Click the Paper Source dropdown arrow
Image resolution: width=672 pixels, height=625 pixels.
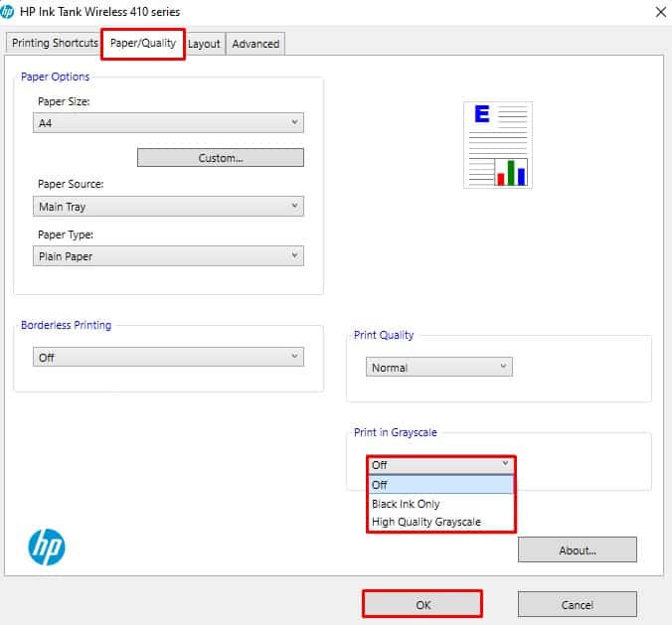[x=295, y=206]
